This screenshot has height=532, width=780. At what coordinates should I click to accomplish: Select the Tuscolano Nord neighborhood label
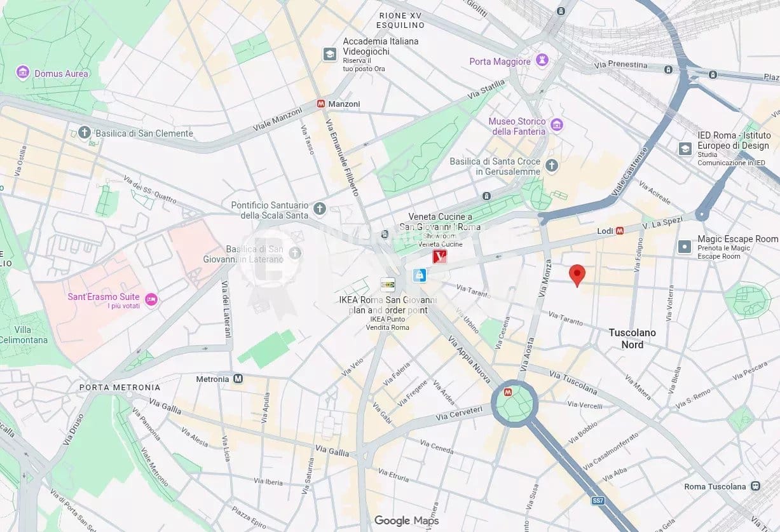[632, 338]
